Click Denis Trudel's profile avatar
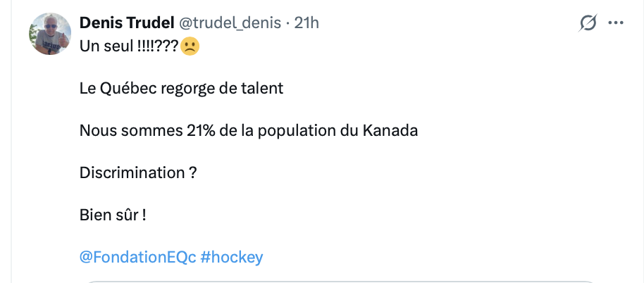This screenshot has width=644, height=283. coord(49,33)
